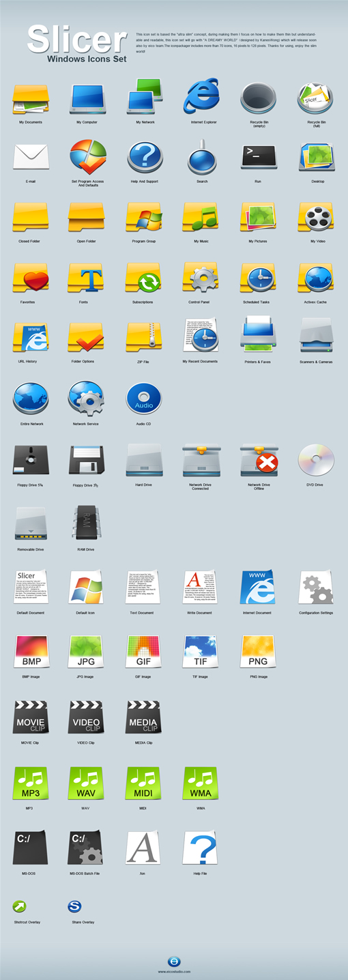Select the green Shortcut Overlay arrow
Image resolution: width=348 pixels, height=980 pixels.
tap(19, 907)
